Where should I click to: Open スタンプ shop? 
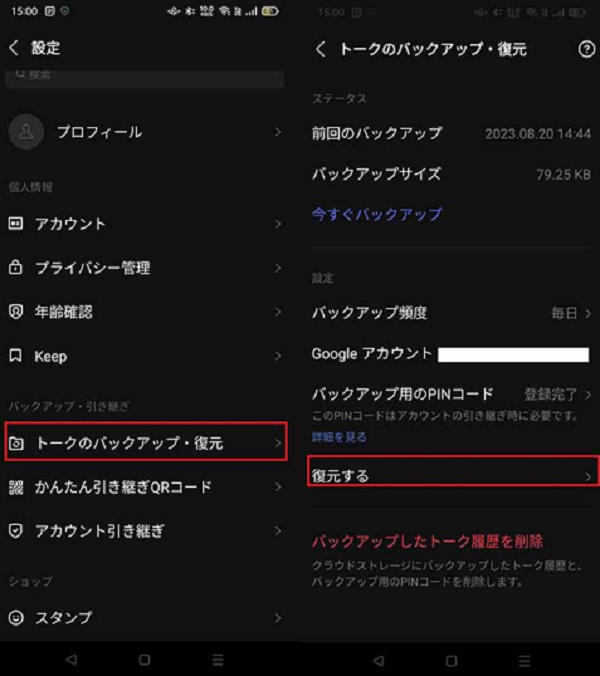point(144,618)
